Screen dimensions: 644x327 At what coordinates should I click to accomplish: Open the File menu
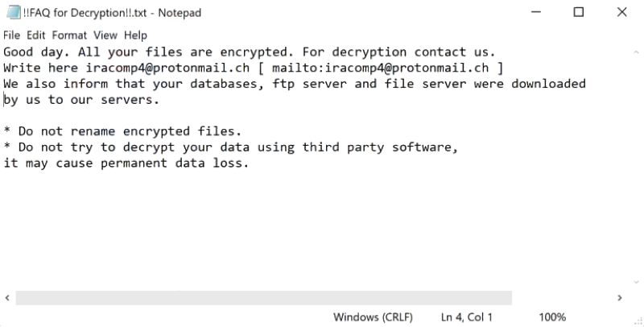11,35
